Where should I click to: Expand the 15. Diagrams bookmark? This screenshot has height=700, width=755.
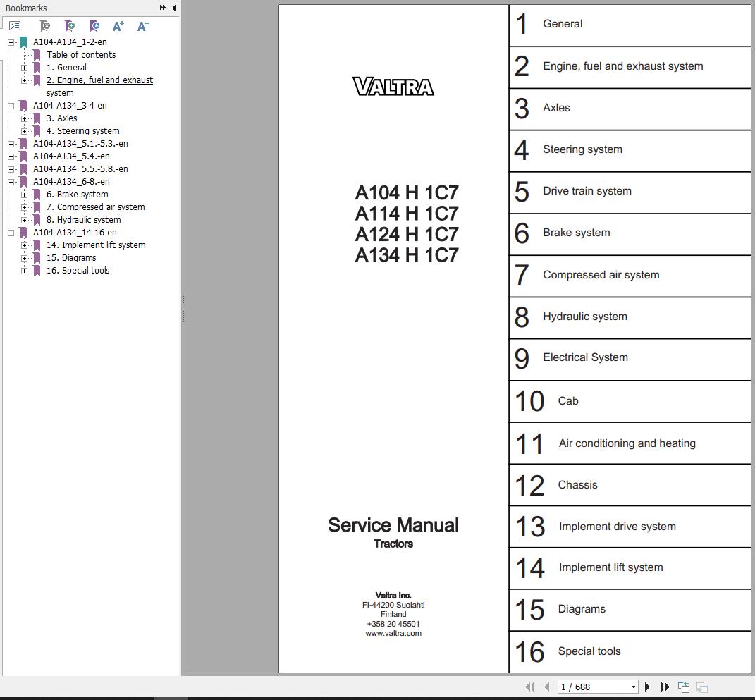coord(24,258)
